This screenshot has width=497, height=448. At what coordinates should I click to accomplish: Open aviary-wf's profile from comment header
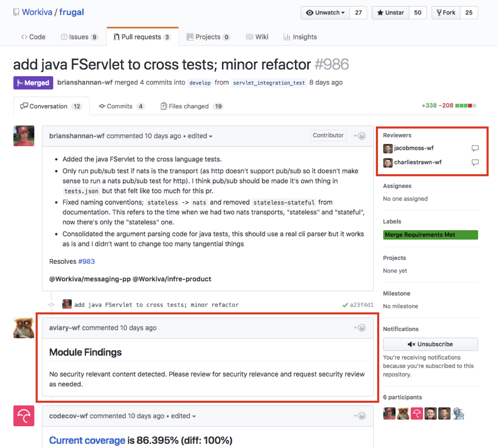pos(65,328)
